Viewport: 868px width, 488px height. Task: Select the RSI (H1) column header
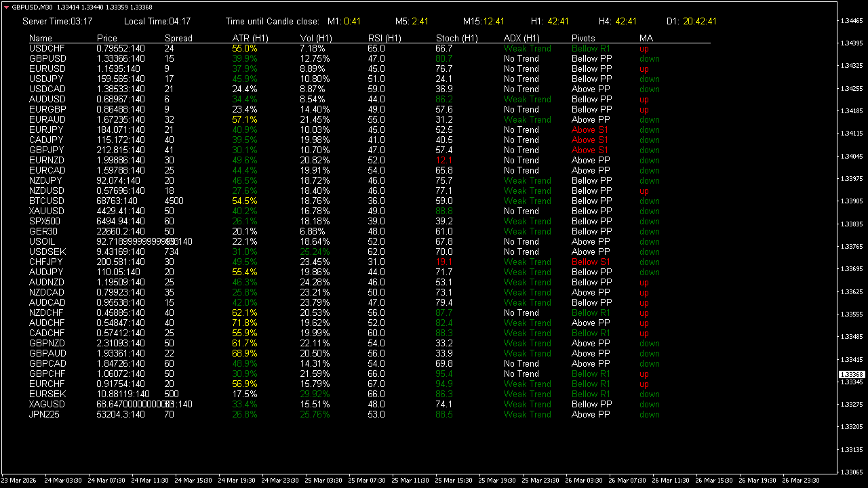point(384,38)
